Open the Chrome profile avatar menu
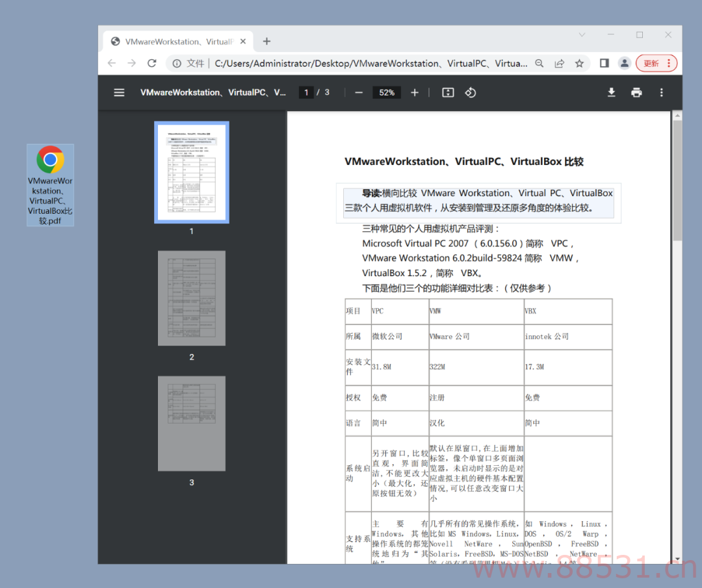Screen dimensions: 702x588 pyautogui.click(x=624, y=63)
